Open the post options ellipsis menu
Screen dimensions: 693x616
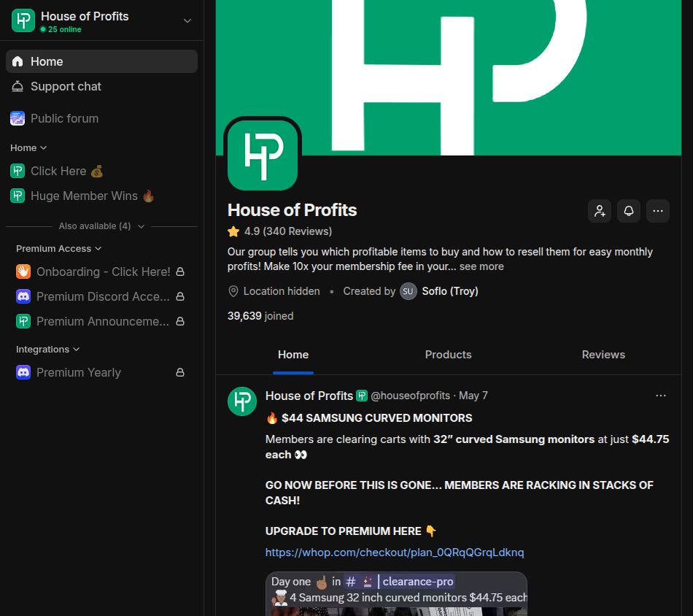click(661, 396)
